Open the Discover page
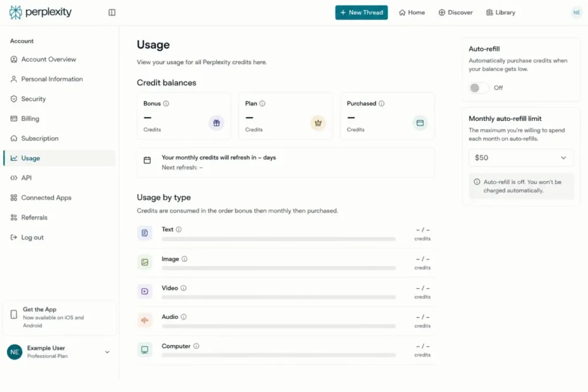 coord(455,13)
